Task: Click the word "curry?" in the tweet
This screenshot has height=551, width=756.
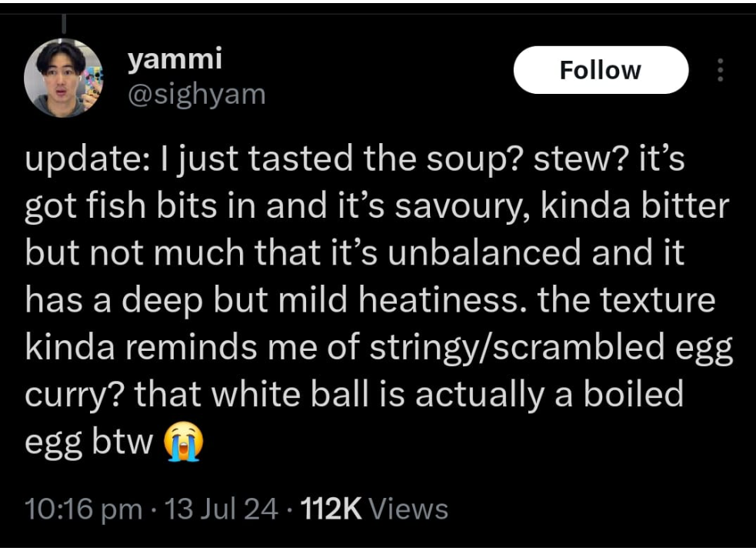Action: pos(74,395)
